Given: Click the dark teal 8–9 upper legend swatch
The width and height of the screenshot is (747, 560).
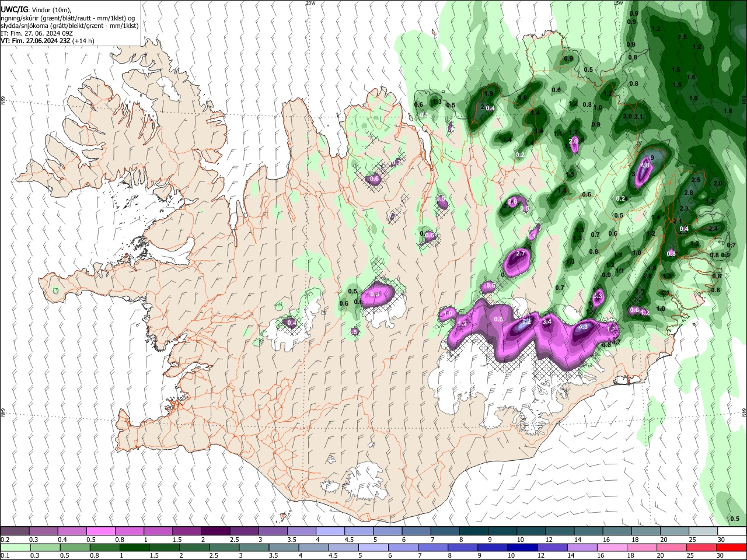Looking at the screenshot, I should click(x=473, y=531).
